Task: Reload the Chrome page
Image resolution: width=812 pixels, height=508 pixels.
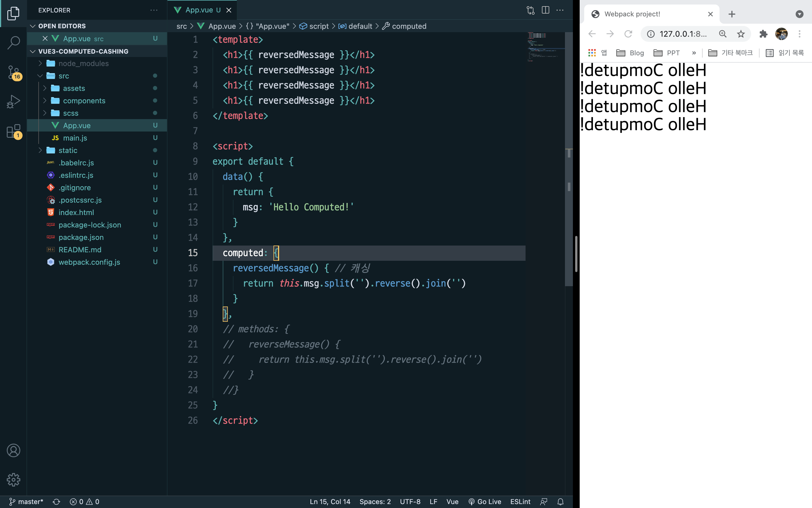Action: (x=628, y=34)
